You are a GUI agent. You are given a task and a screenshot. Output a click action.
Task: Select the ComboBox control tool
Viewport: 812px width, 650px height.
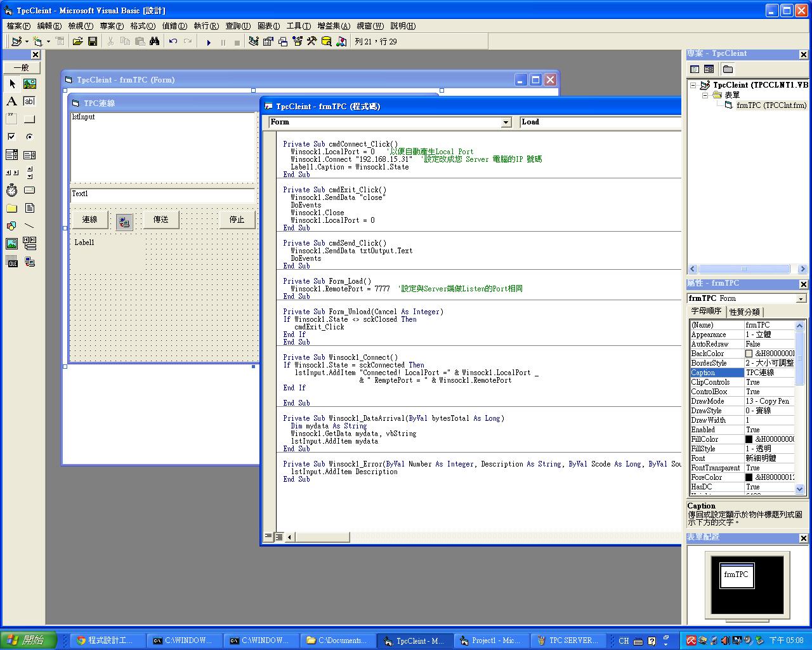pos(12,155)
